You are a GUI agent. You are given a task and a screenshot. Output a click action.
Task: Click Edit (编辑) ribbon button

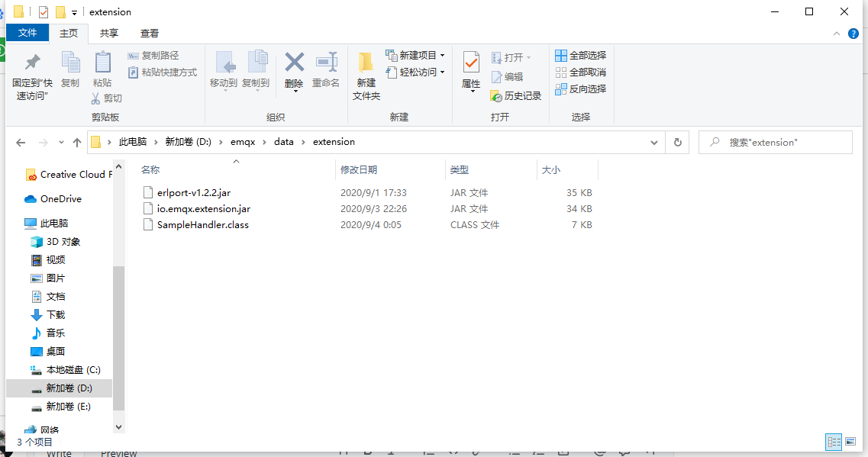pos(507,77)
